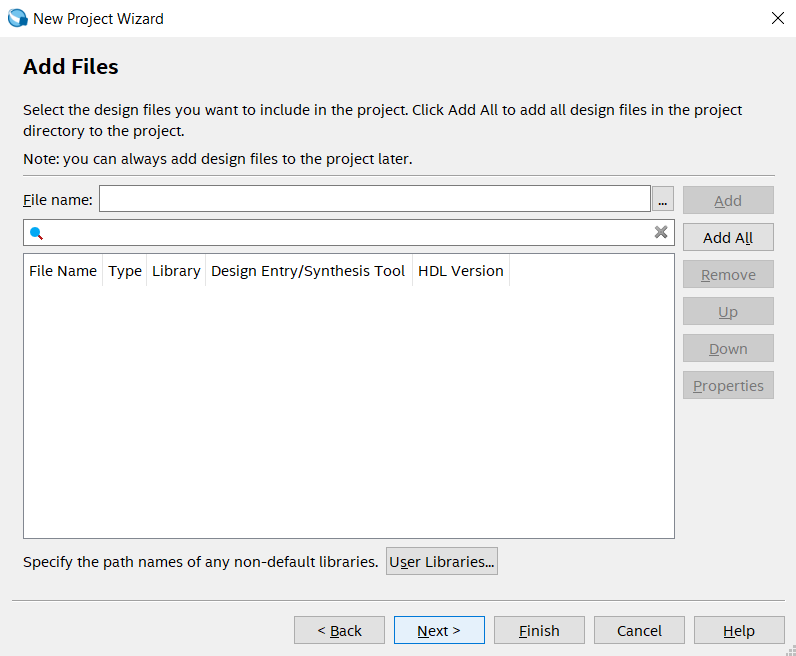The width and height of the screenshot is (796, 656).
Task: Select the Design Entry/Synthesis Tool column header
Action: tap(308, 271)
